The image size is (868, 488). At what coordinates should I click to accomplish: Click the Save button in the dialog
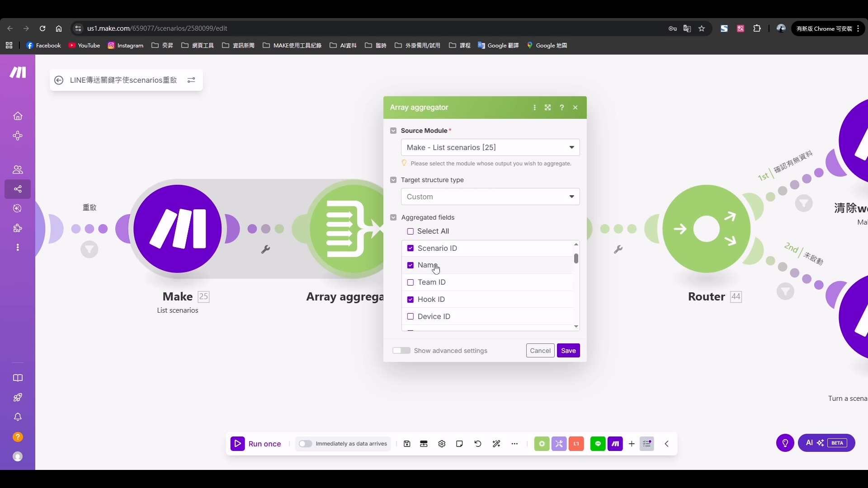[568, 351]
